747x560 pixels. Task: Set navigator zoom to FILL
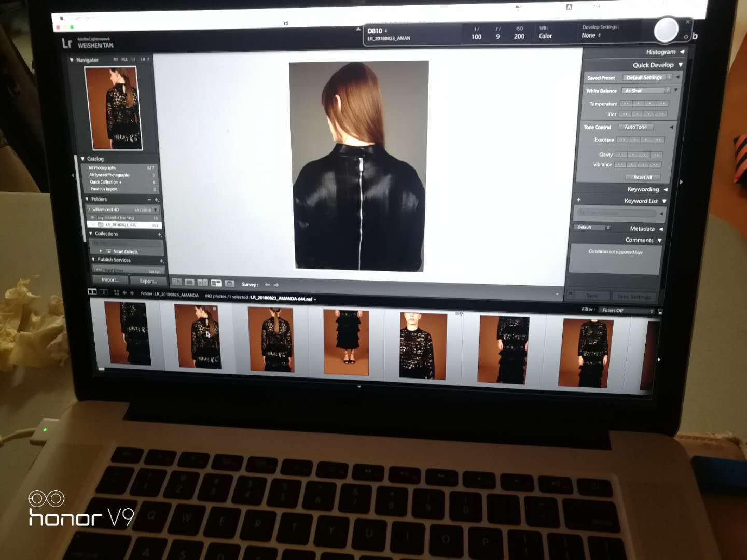125,59
